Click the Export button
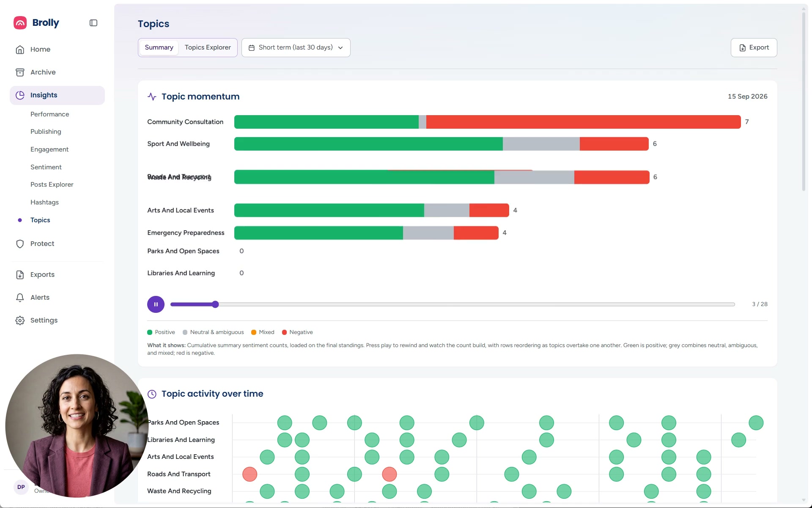This screenshot has width=812, height=508. [x=754, y=47]
